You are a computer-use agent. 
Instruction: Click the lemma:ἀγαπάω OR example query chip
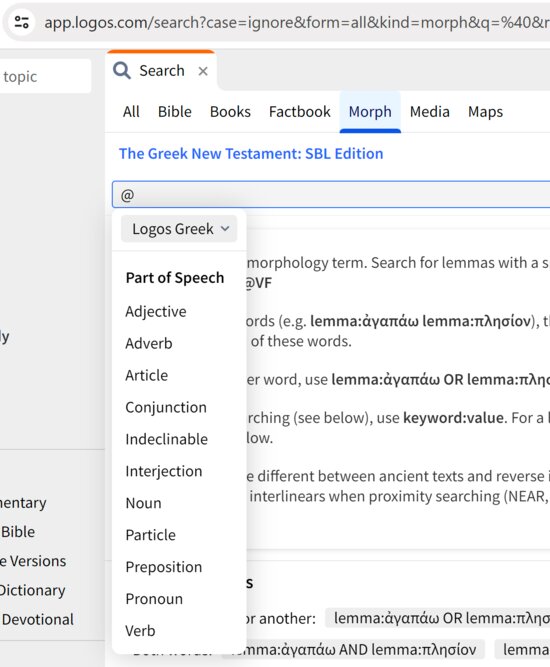[x=438, y=618]
